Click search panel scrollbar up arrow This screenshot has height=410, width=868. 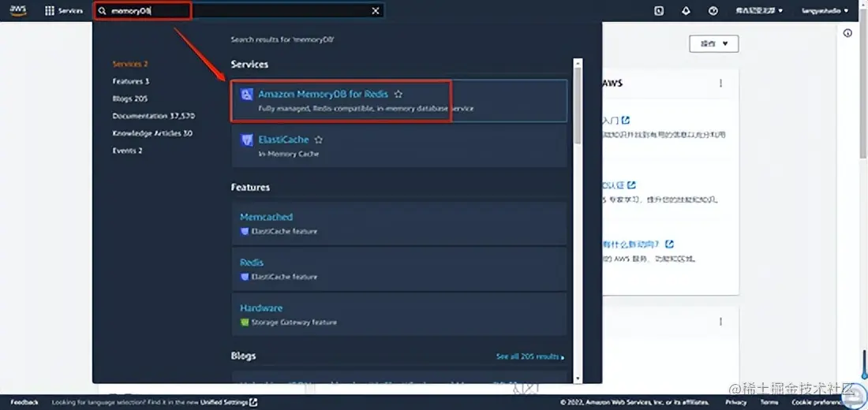[x=578, y=62]
